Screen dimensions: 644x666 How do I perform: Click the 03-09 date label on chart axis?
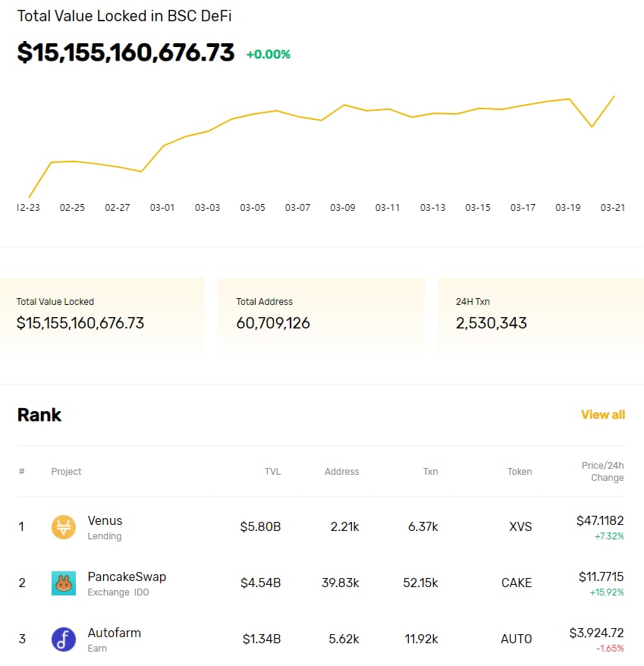coord(343,208)
